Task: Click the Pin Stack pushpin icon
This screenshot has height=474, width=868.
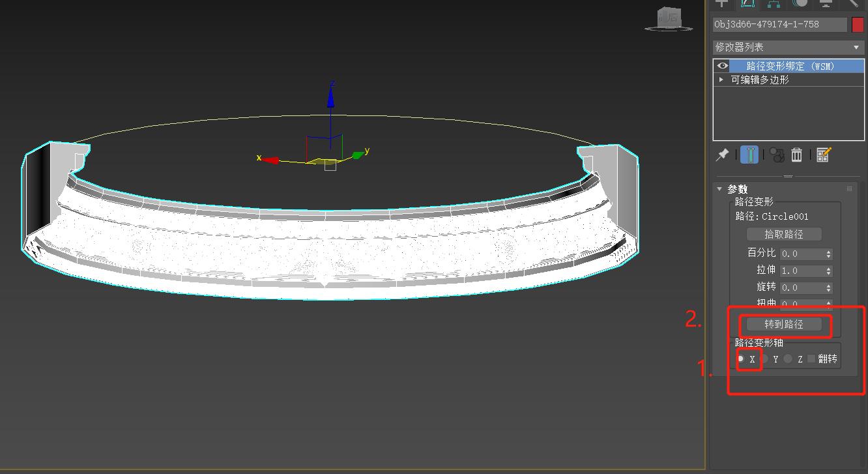Action: point(722,155)
